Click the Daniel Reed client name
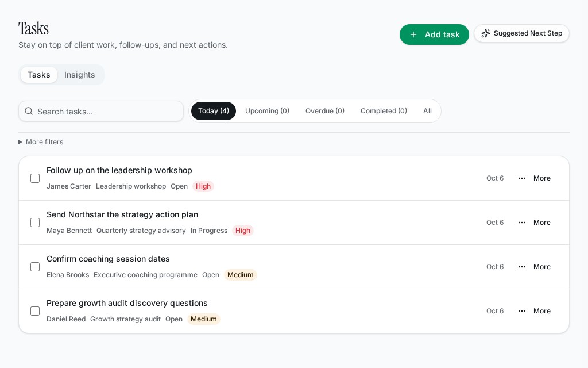Screen dimensions: 588x368 [x=66, y=319]
